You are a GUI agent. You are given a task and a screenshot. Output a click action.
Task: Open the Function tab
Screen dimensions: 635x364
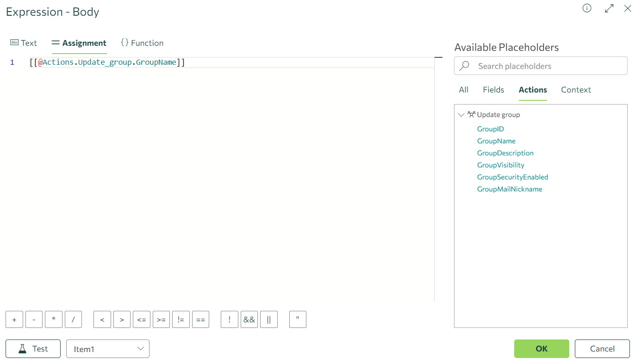(x=142, y=43)
